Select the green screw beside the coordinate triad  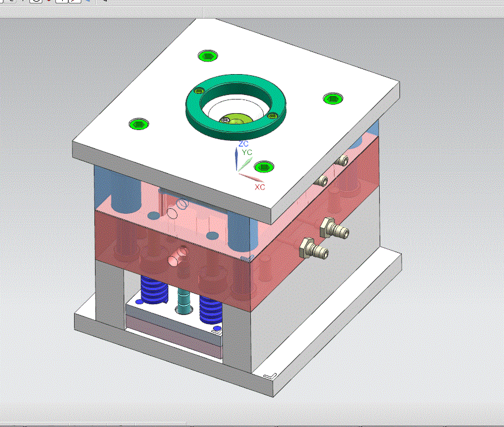point(264,167)
